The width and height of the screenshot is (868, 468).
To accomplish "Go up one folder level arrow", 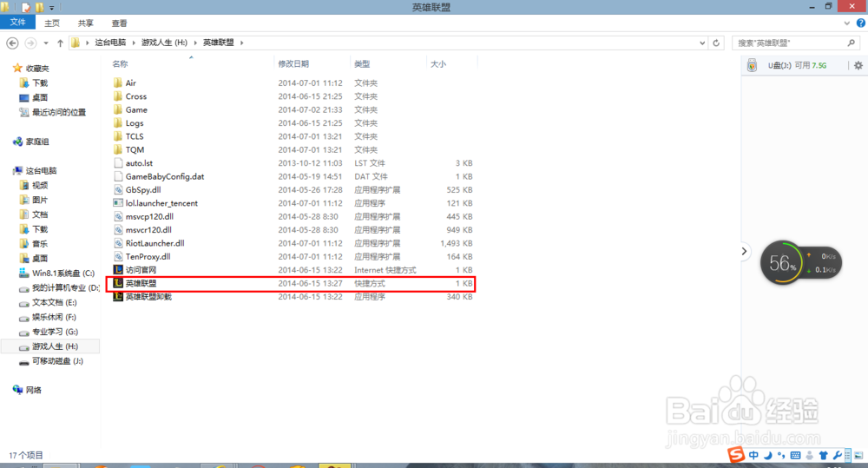I will (60, 43).
